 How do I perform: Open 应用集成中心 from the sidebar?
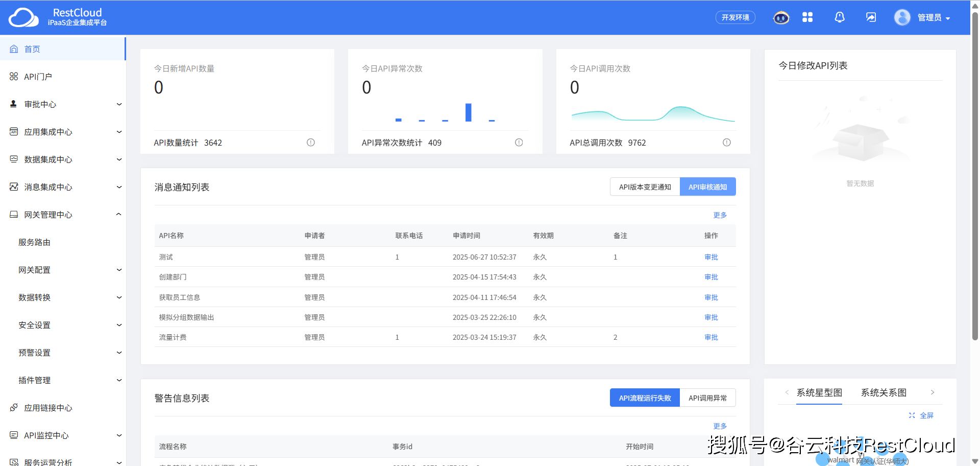(47, 131)
